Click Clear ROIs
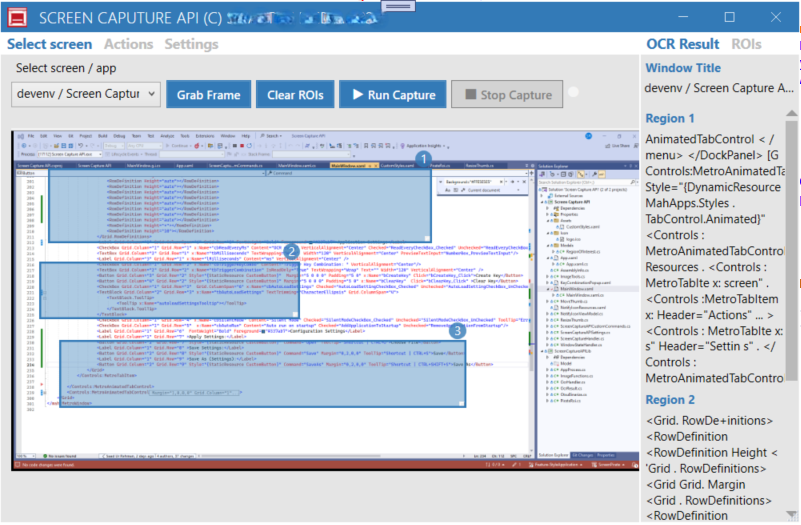 [x=295, y=94]
